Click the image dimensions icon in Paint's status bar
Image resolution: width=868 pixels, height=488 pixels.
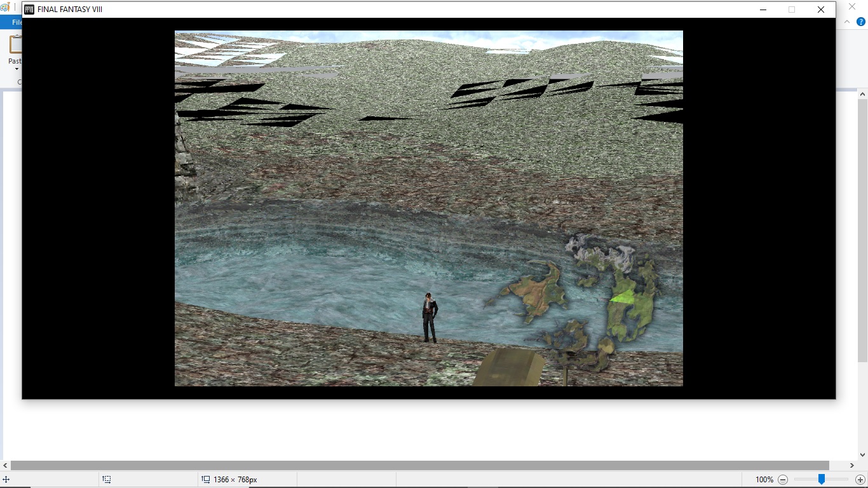(206, 480)
